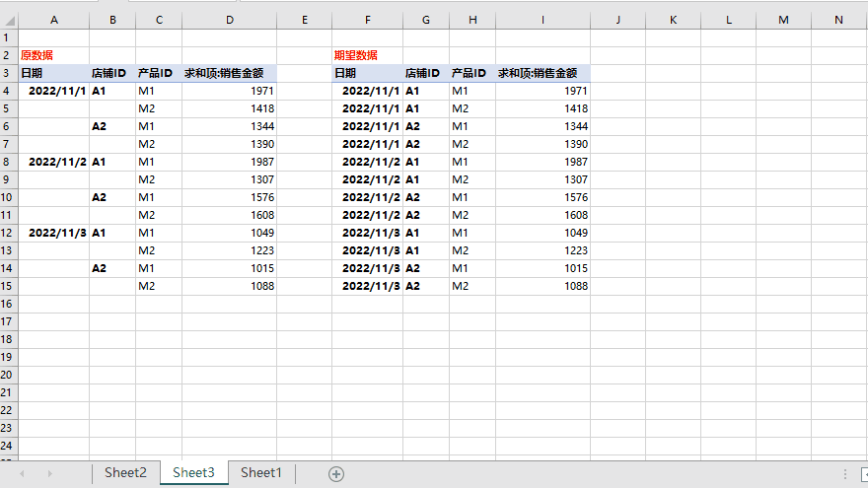Viewport: 868px width, 488px height.
Task: Click cell F11 date 2022/11/2
Action: 368,215
